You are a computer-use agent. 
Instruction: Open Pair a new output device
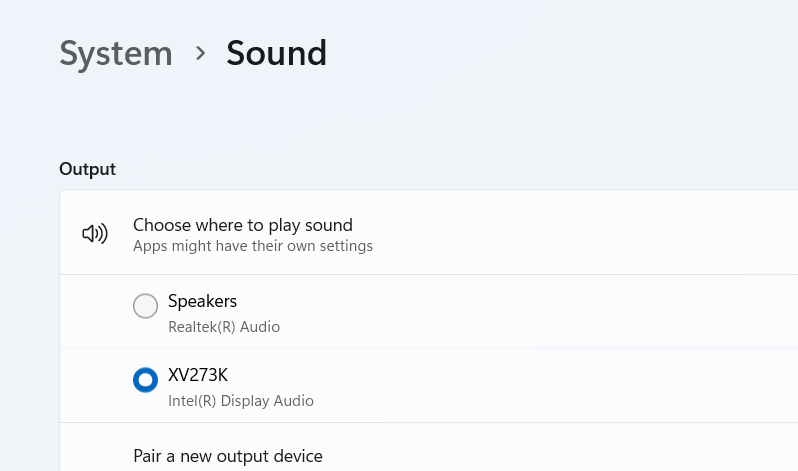[228, 456]
